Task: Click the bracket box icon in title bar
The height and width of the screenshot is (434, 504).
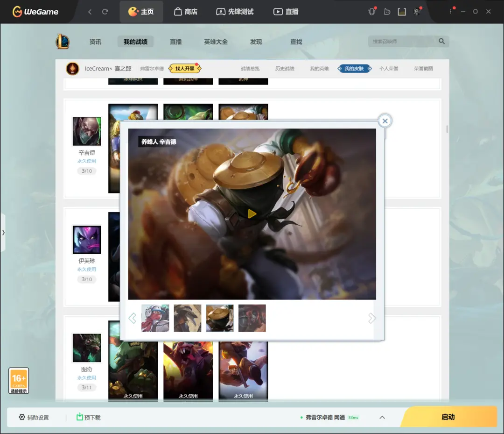Action: click(402, 12)
